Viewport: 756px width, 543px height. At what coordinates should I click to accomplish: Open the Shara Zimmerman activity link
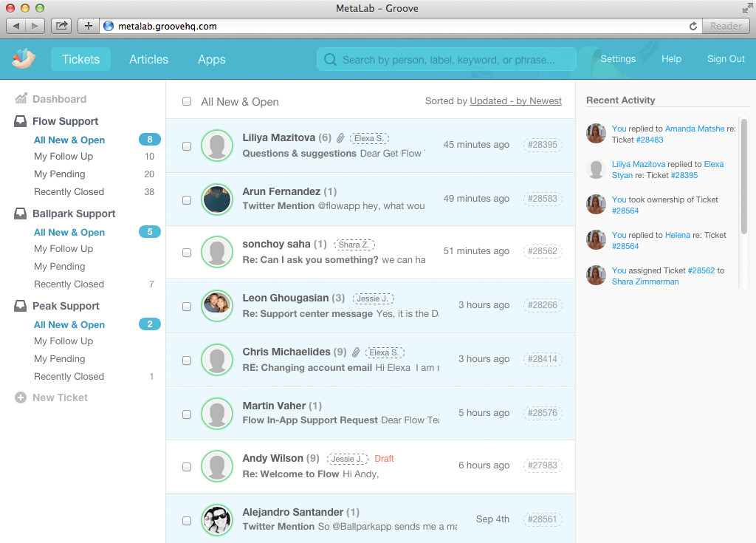[645, 281]
